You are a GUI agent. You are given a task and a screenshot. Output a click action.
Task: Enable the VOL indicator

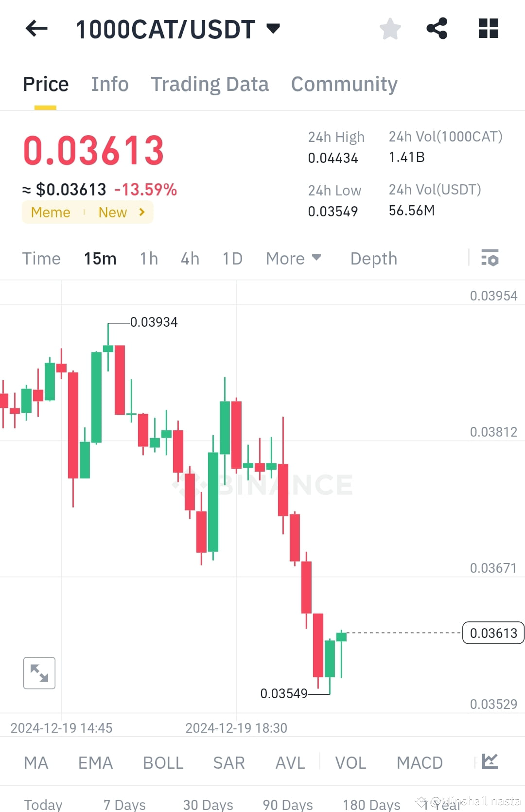(350, 762)
